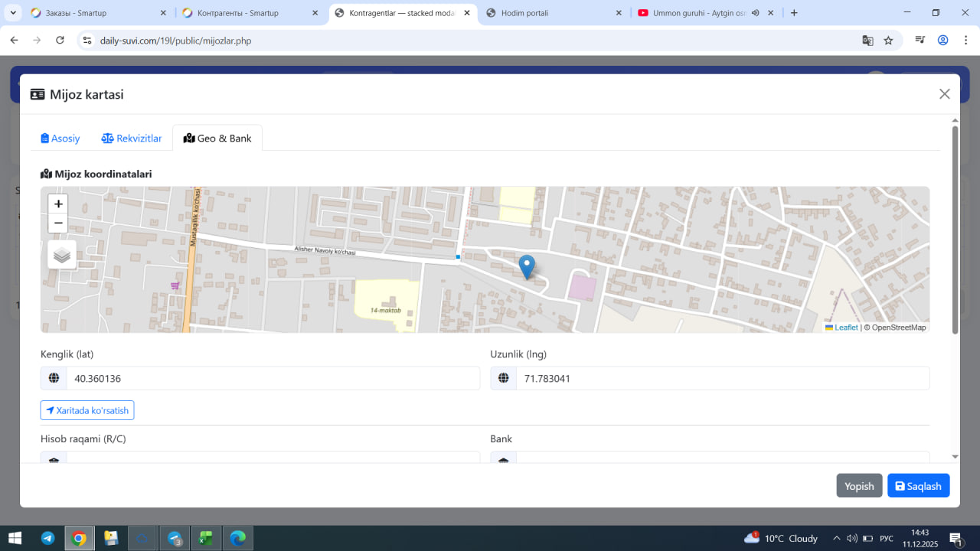
Task: Select the Geo & Bank tab
Action: tap(217, 139)
